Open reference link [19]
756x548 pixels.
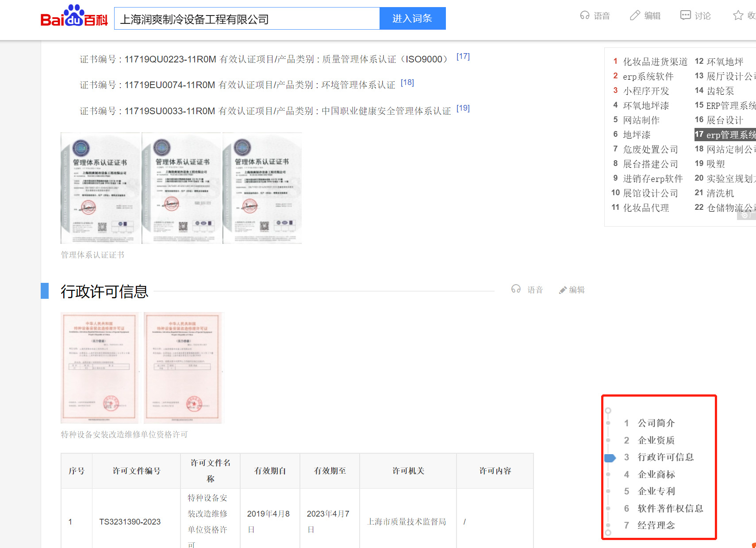[x=463, y=108]
